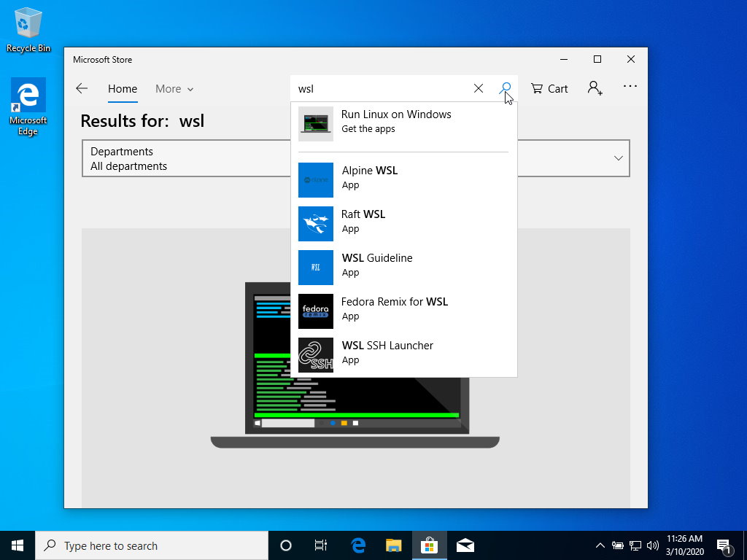The height and width of the screenshot is (560, 747).
Task: Open Mail from the taskbar
Action: [x=465, y=545]
